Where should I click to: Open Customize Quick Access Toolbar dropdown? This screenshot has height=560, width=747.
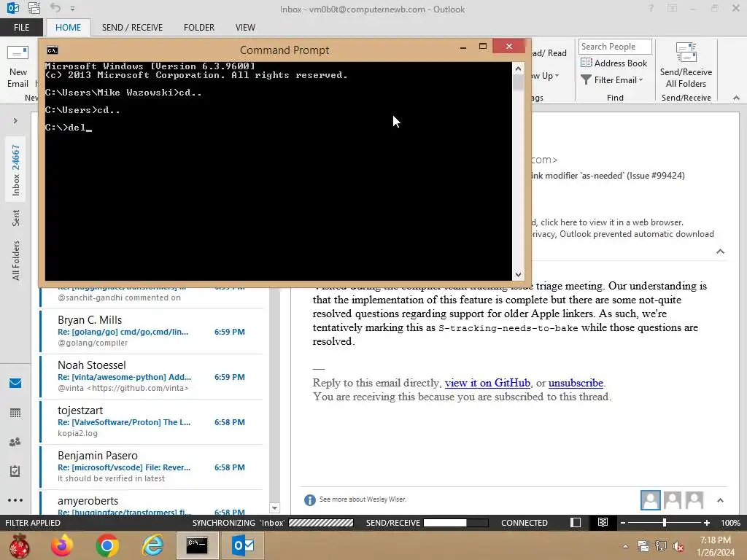(72, 9)
